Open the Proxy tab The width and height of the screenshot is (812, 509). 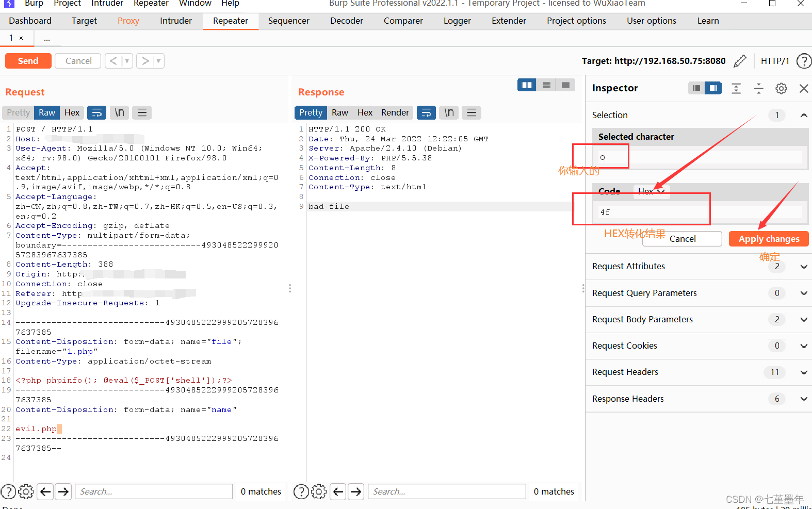point(128,21)
